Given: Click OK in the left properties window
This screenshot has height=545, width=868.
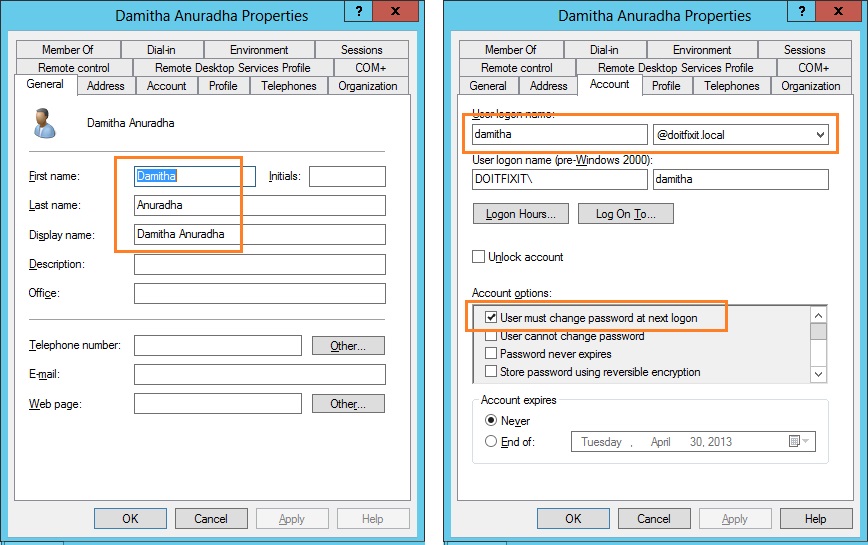Looking at the screenshot, I should [130, 518].
